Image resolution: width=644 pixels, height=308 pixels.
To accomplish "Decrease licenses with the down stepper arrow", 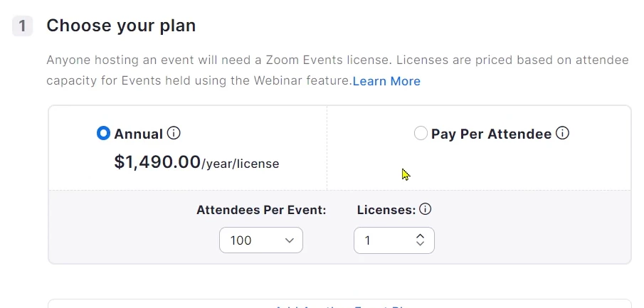I will tap(420, 245).
